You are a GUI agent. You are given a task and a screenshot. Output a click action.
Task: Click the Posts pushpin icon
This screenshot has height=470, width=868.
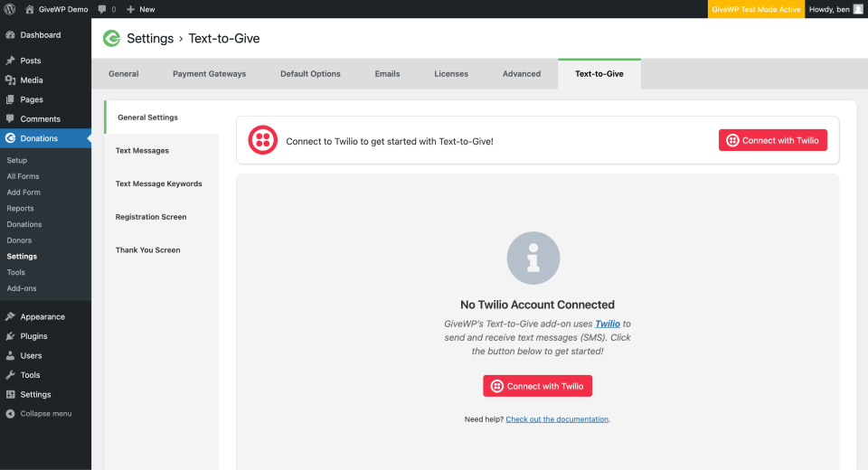pyautogui.click(x=10, y=61)
